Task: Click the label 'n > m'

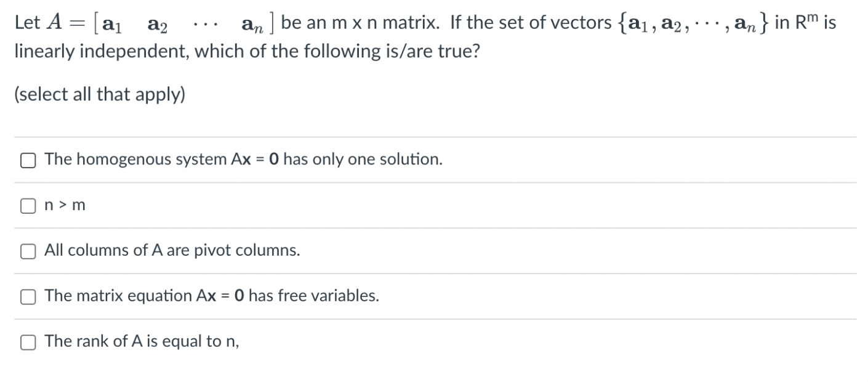Action: tap(64, 205)
